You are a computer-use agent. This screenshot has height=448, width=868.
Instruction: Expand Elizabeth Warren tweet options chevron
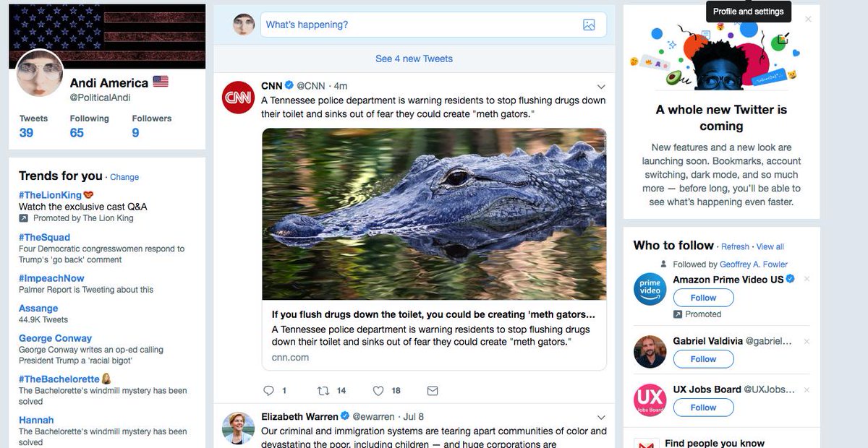(x=600, y=418)
